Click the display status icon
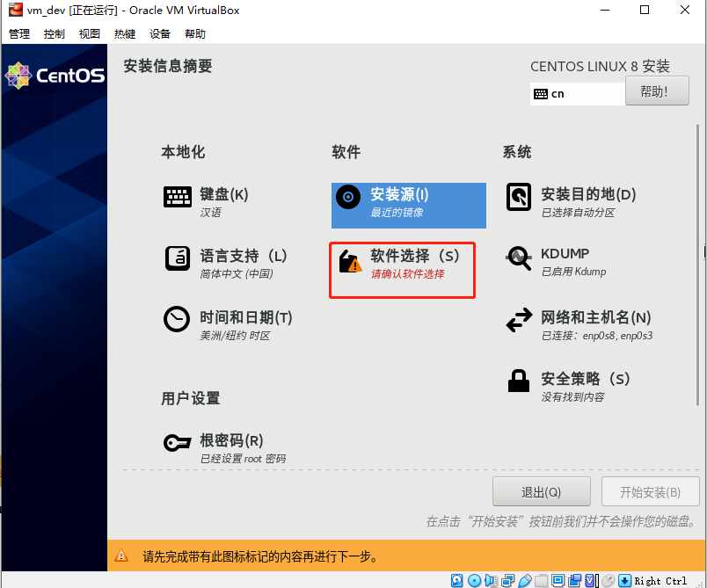 [x=558, y=580]
